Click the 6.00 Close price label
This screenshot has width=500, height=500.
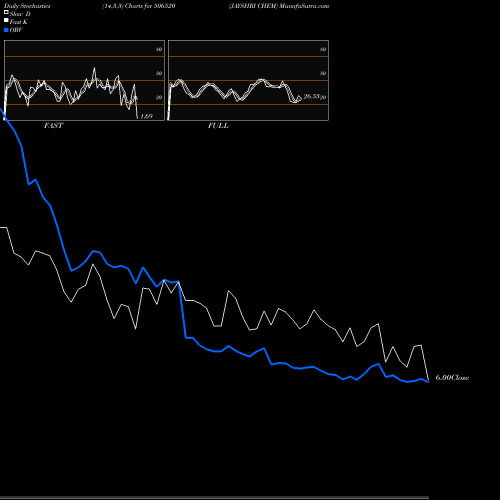pos(452,378)
